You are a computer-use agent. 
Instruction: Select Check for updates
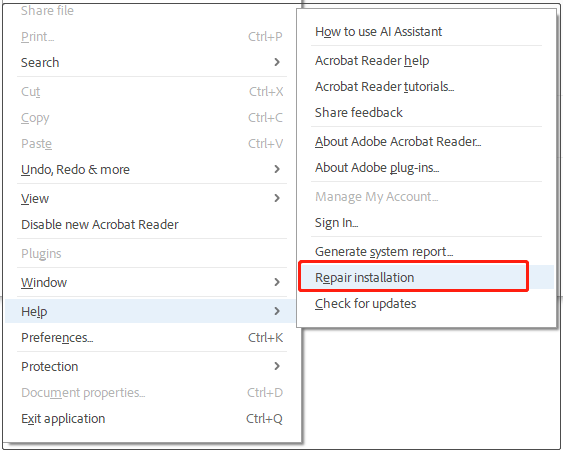(426, 304)
